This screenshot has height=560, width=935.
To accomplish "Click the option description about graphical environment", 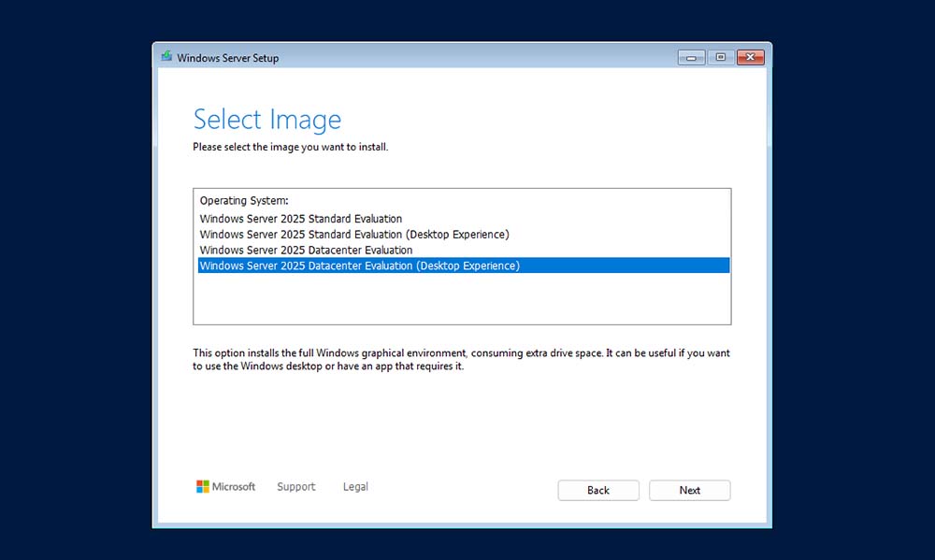I will pyautogui.click(x=461, y=360).
